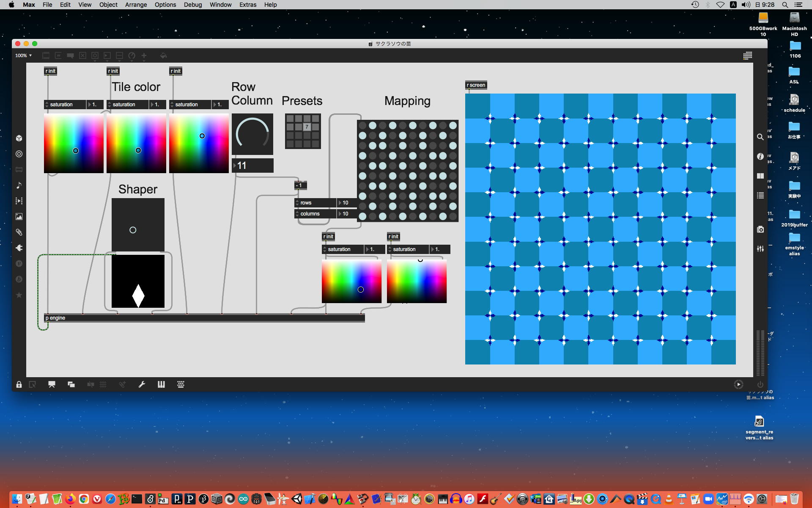Viewport: 812px width, 508px height.
Task: Open the inspector info icon
Action: click(x=760, y=157)
